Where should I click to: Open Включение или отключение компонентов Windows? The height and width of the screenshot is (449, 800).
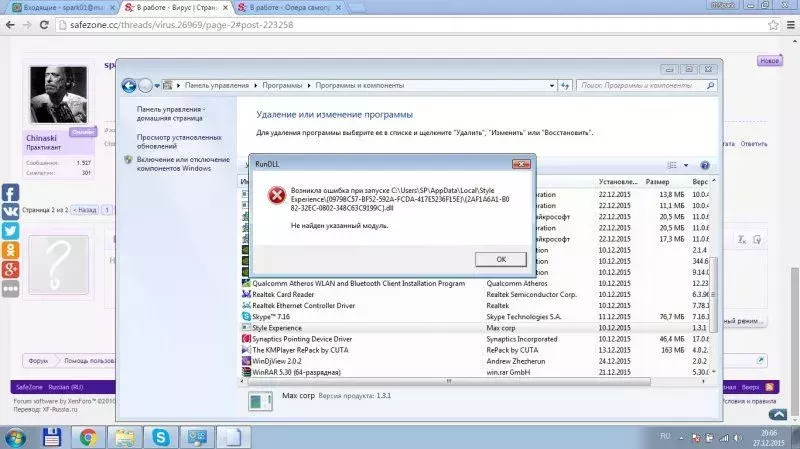pyautogui.click(x=183, y=164)
